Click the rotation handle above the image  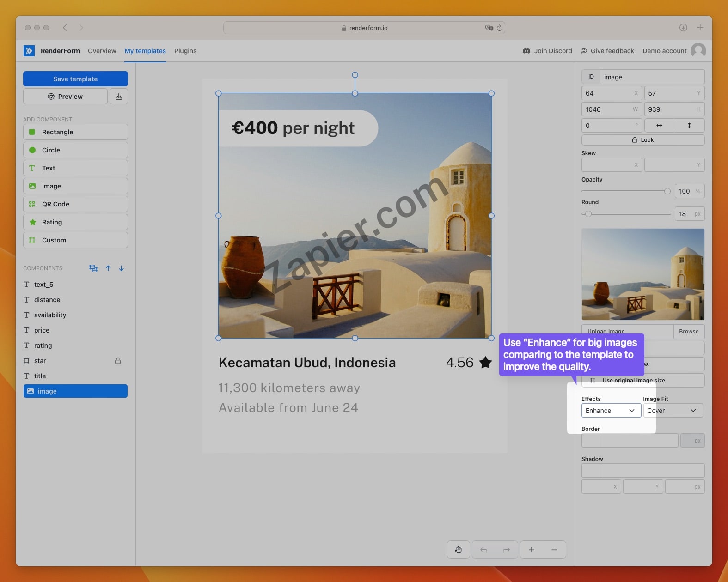pyautogui.click(x=355, y=75)
